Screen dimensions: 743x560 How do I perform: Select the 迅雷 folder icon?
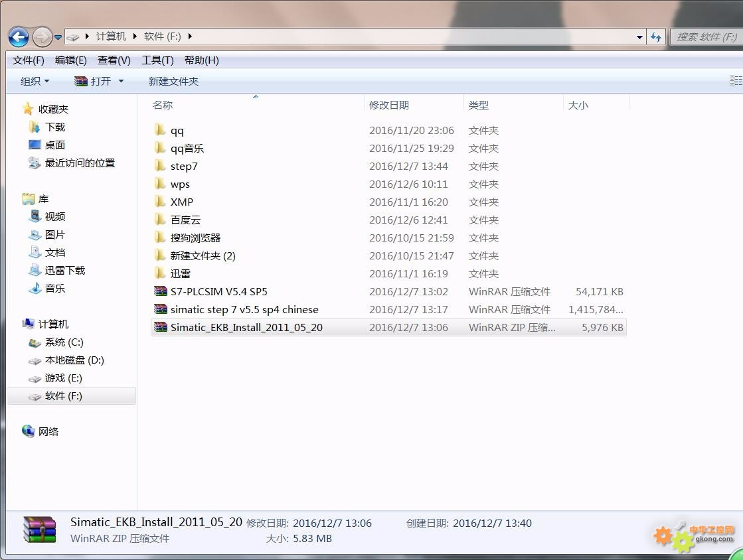[x=160, y=273]
